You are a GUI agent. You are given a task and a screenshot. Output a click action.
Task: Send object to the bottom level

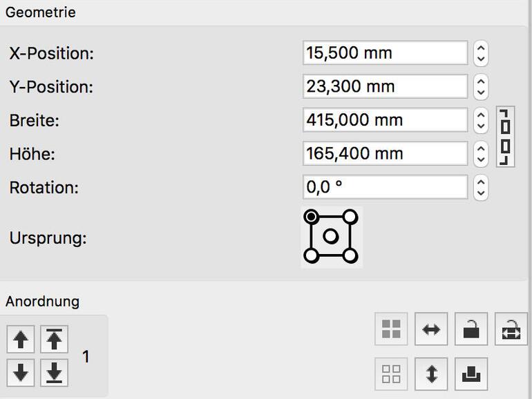click(55, 373)
